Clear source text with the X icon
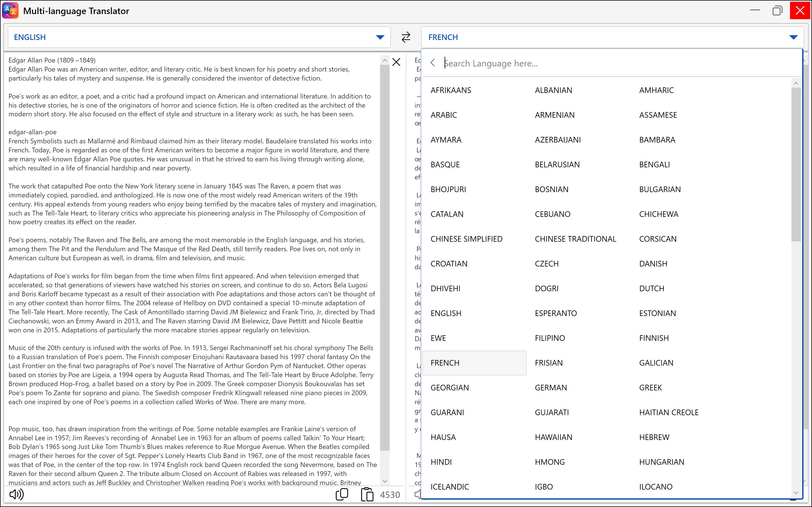812x507 pixels. click(396, 62)
